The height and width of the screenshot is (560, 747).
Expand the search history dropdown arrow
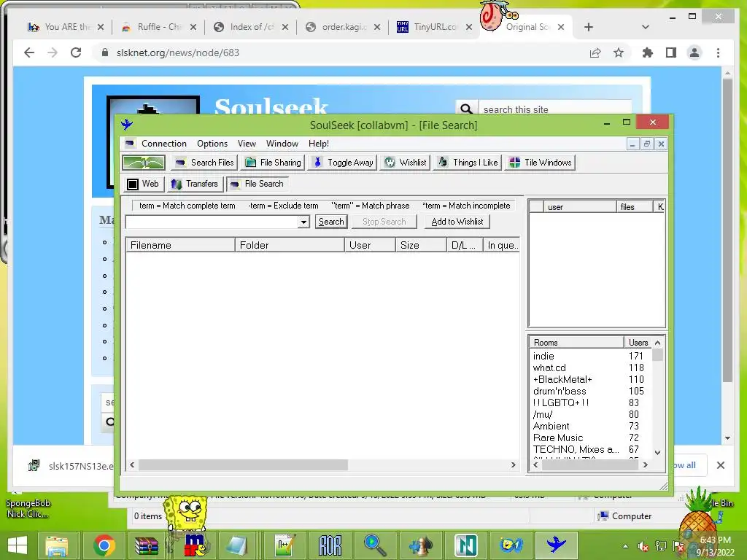(x=304, y=222)
